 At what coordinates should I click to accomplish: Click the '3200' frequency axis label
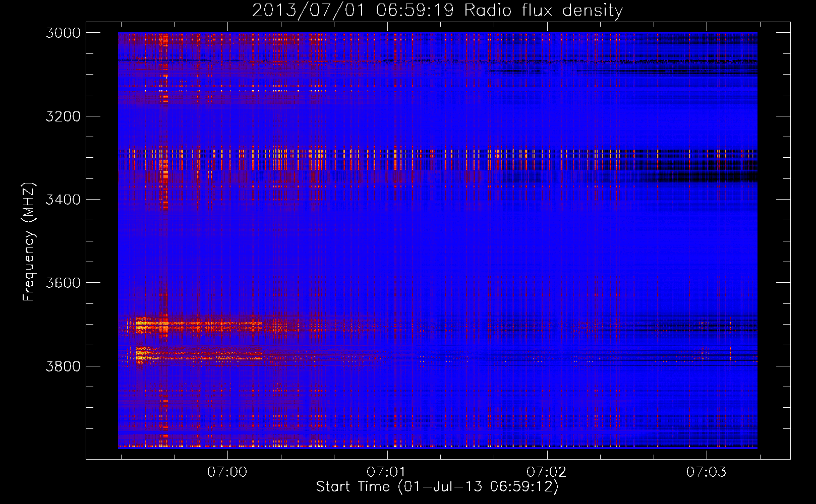click(63, 116)
